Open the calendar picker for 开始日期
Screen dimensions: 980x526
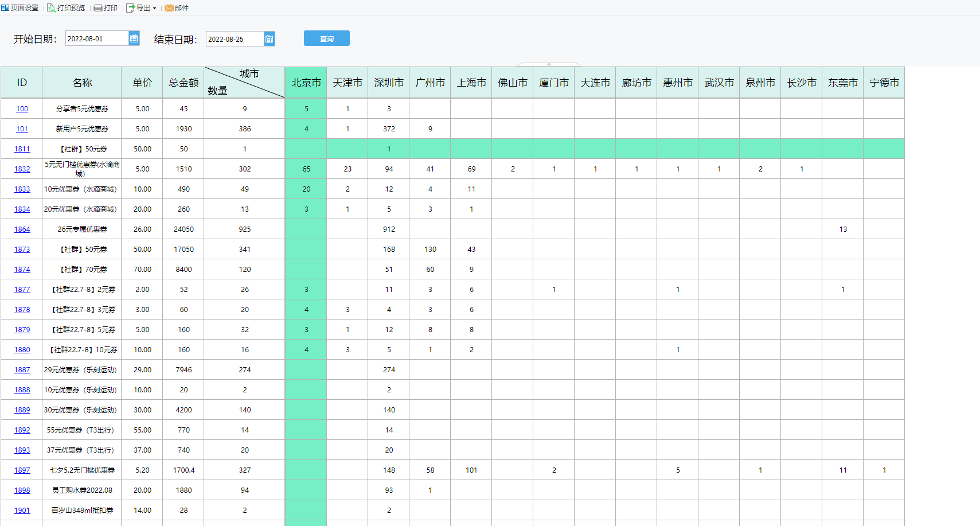(x=134, y=38)
